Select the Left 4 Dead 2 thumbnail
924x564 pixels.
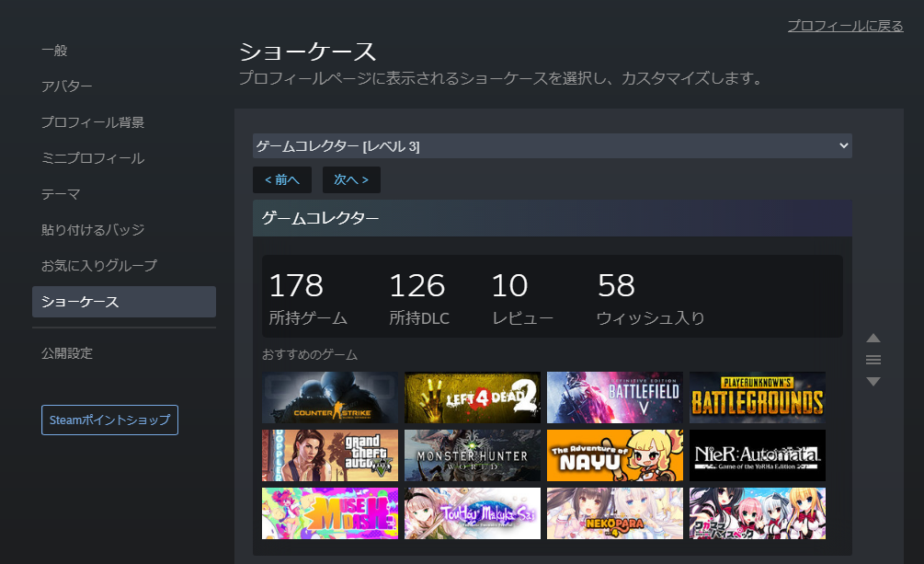click(x=473, y=397)
